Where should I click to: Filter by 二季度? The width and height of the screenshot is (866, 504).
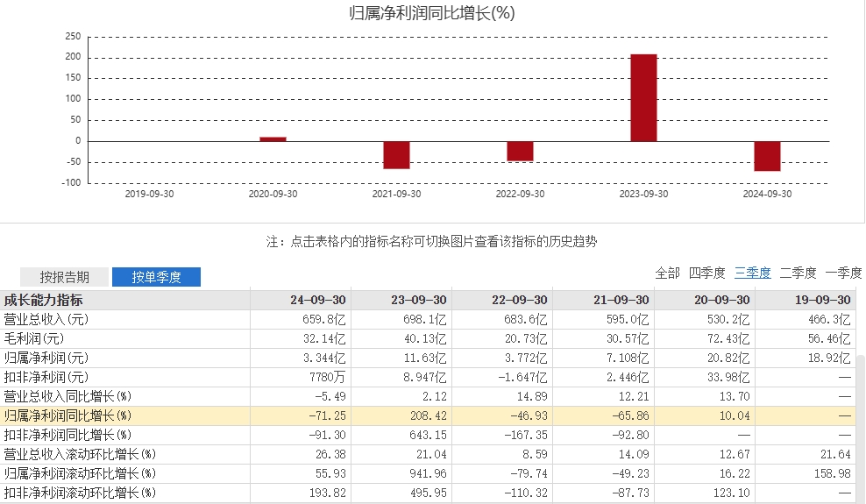pos(798,273)
